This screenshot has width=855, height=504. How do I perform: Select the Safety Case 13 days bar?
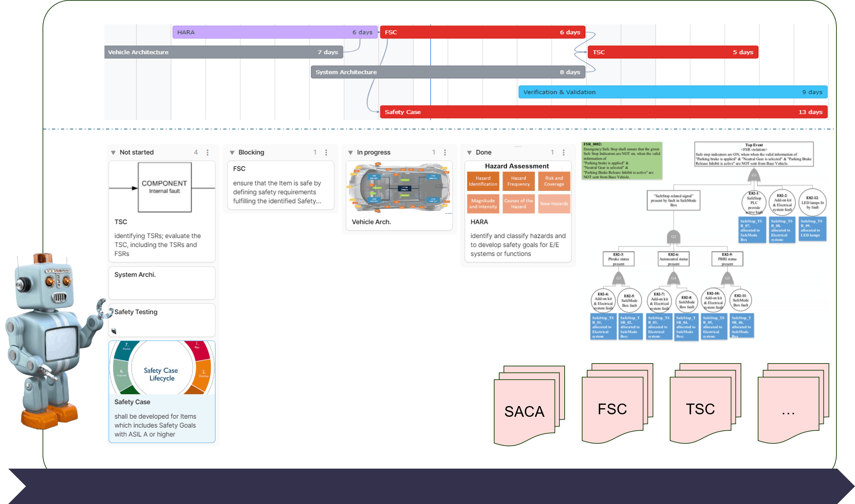(x=604, y=112)
